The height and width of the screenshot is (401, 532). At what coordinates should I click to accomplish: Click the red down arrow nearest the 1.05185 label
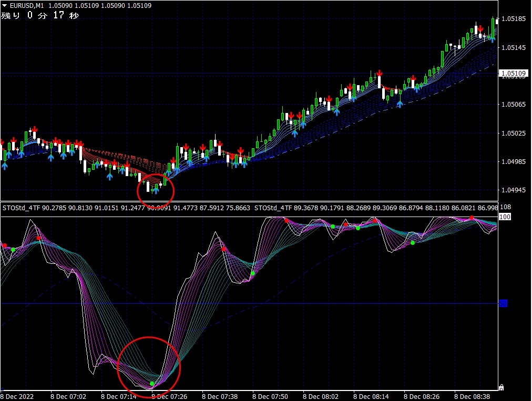pos(480,28)
